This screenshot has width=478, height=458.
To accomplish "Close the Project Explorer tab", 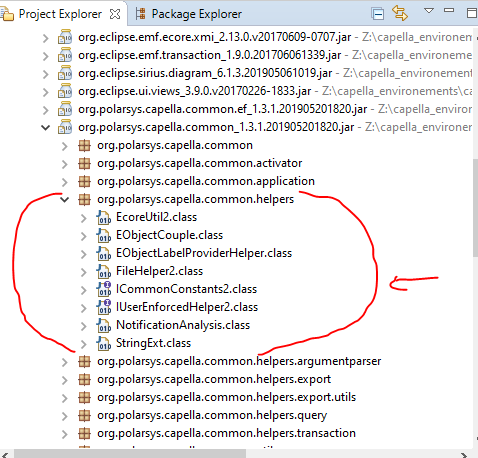I will pyautogui.click(x=115, y=14).
